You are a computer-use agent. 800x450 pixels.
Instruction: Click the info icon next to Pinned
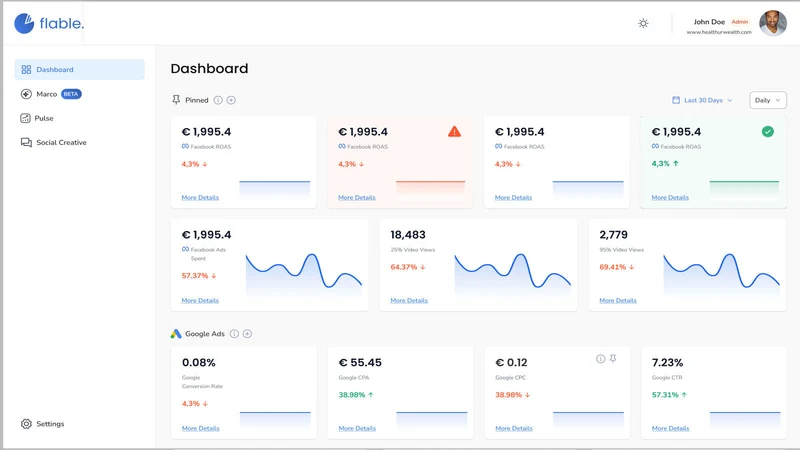coord(218,100)
